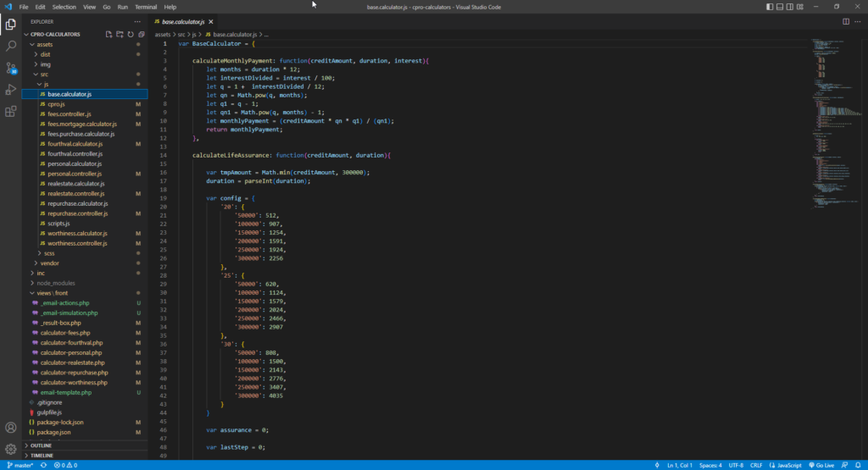Click the code minimap preview
This screenshot has height=470, width=868.
tap(835, 124)
